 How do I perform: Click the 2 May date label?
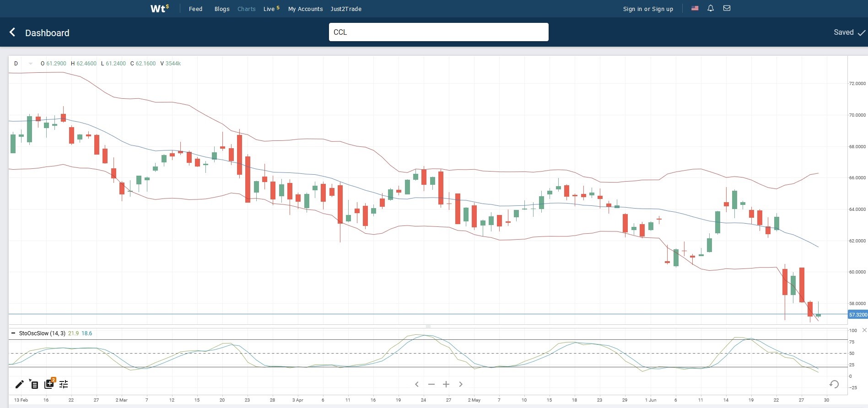pos(474,400)
